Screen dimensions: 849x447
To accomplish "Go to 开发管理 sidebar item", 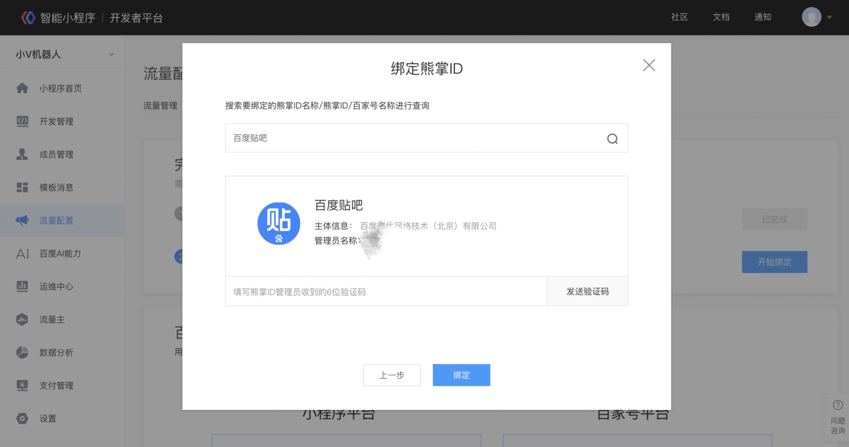I will (62, 121).
